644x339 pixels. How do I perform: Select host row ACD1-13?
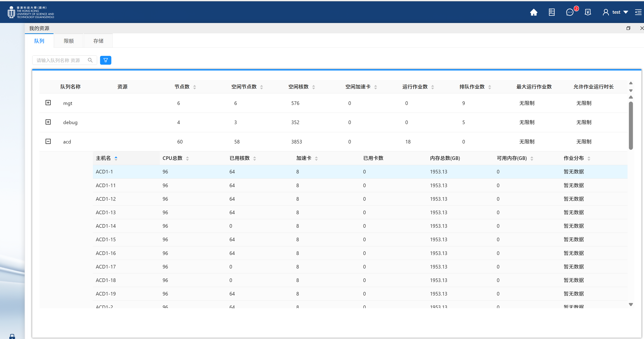360,212
